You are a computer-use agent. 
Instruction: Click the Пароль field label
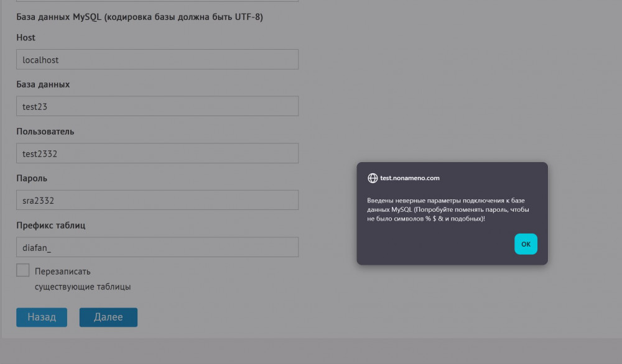pos(32,178)
